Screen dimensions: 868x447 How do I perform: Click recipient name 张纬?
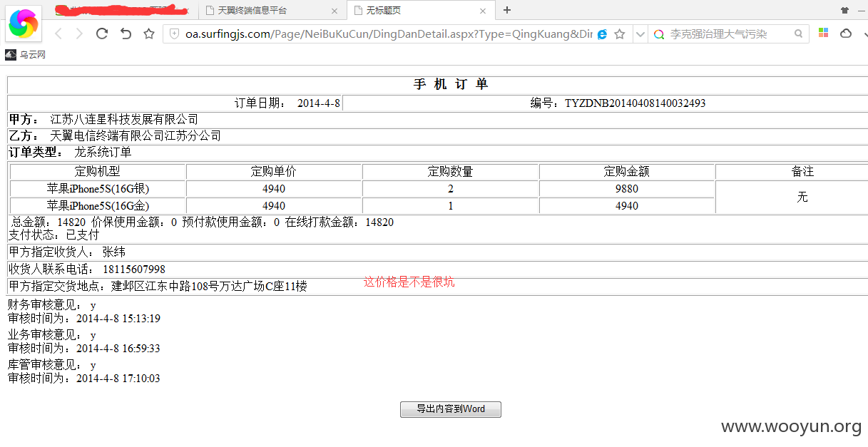[114, 252]
